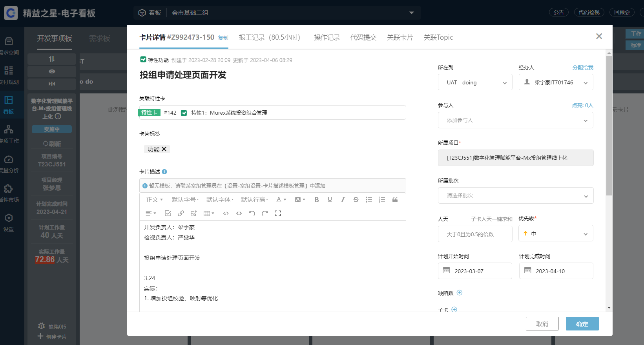Click the 确定 confirm button
This screenshot has width=644, height=345.
click(x=582, y=324)
